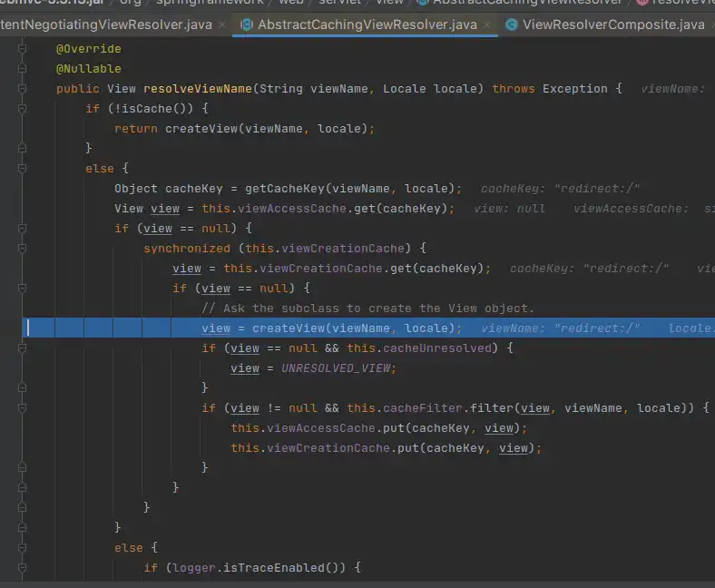Click ViewResolverComposite.java tab class icon
The width and height of the screenshot is (715, 588).
pyautogui.click(x=512, y=24)
